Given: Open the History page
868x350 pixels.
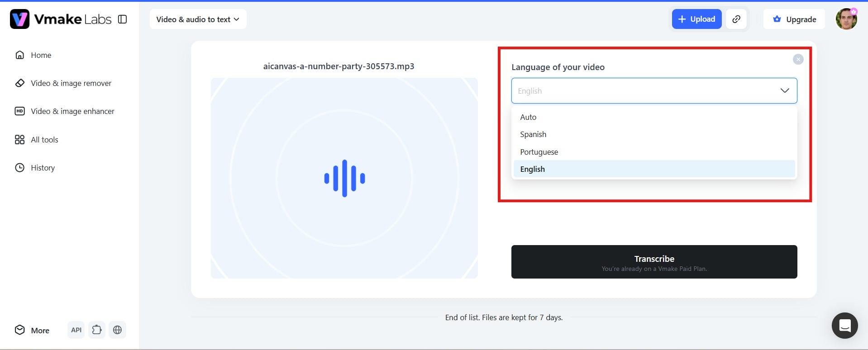Looking at the screenshot, I should click(35, 168).
